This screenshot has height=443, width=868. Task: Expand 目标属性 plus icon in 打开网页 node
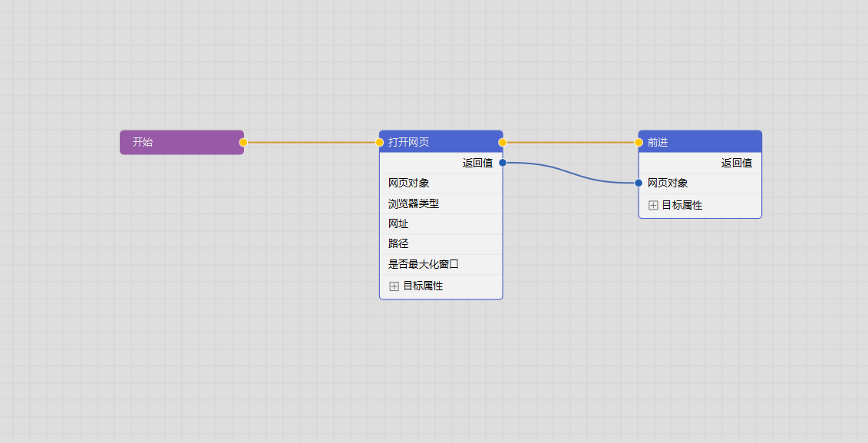394,286
